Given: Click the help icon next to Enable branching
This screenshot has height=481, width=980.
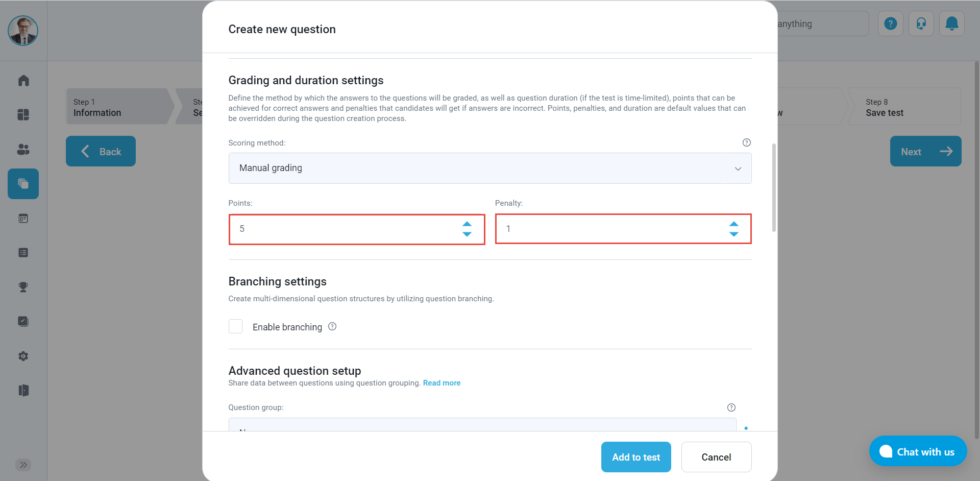Looking at the screenshot, I should point(332,327).
